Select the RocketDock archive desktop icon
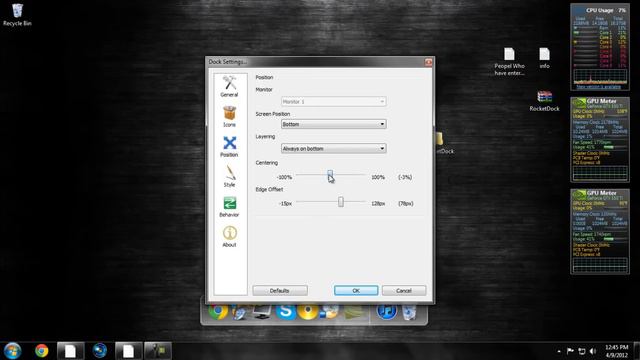640x360 pixels. click(x=544, y=101)
